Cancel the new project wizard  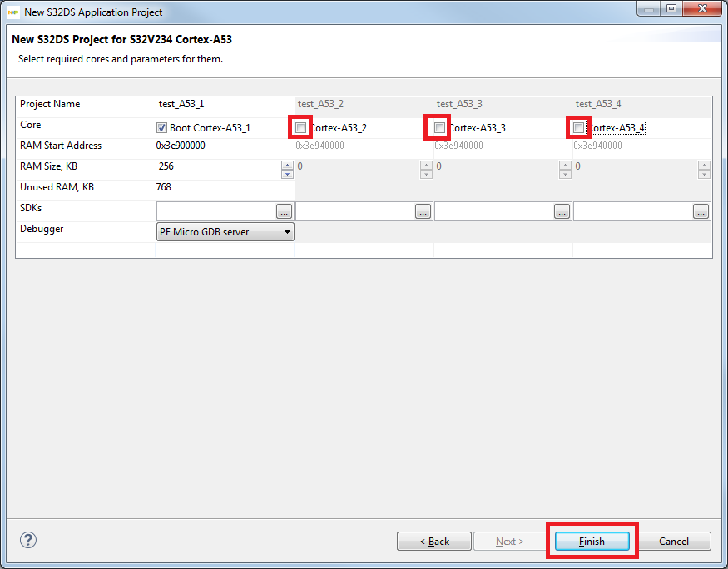pyautogui.click(x=674, y=542)
